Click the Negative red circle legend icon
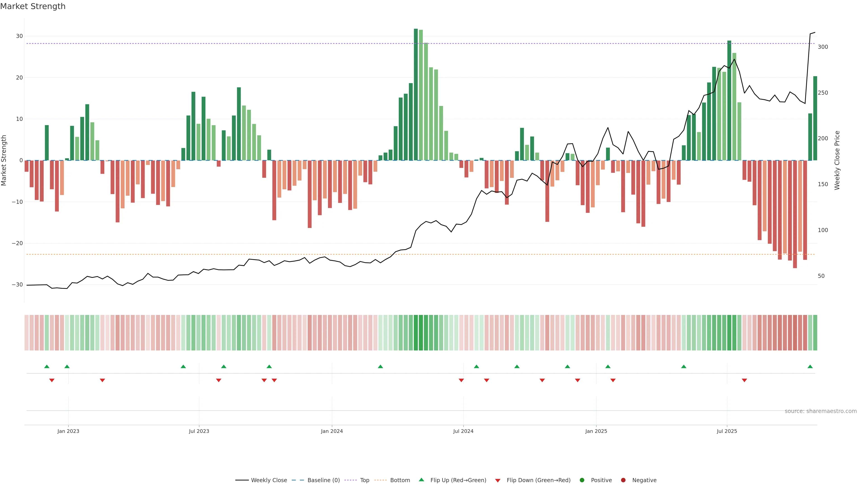 623,480
